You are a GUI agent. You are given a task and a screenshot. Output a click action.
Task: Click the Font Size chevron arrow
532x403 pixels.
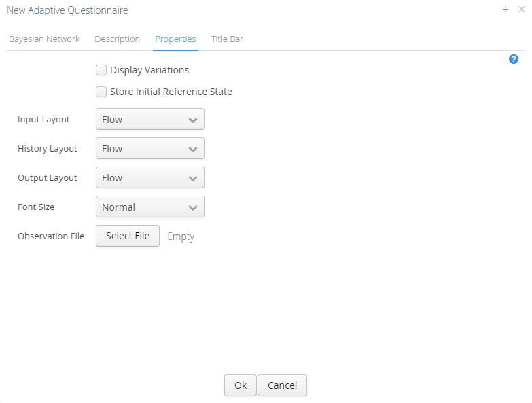193,207
